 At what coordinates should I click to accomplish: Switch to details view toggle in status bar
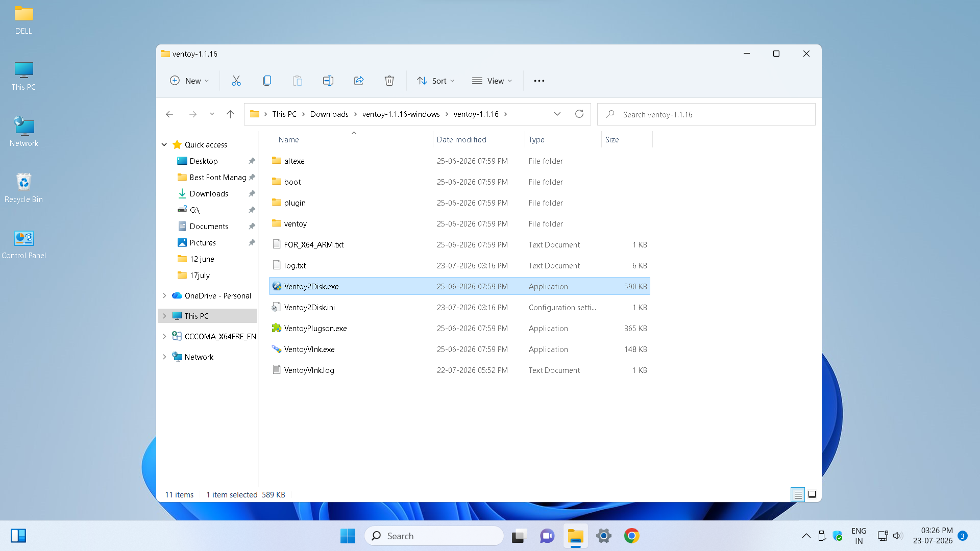(798, 494)
